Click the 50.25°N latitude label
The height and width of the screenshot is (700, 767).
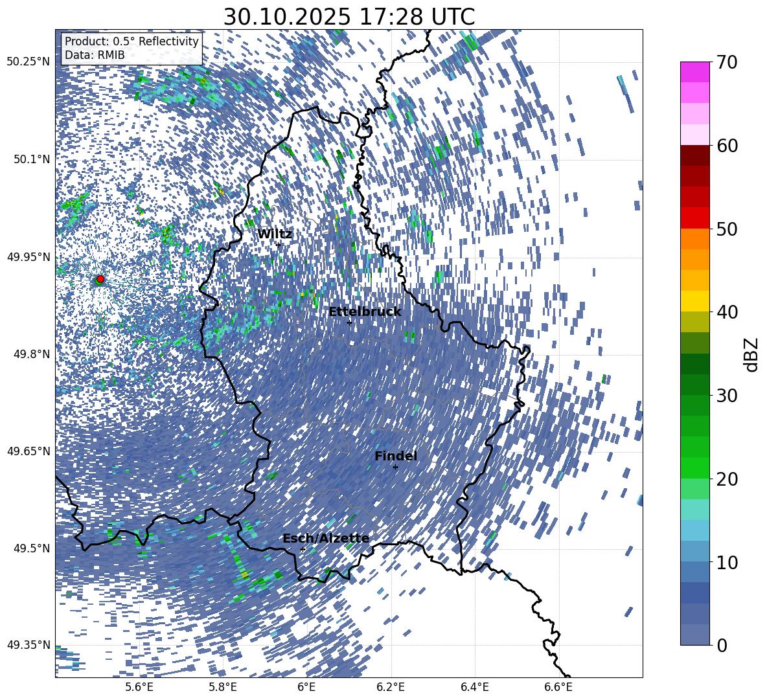pos(29,62)
